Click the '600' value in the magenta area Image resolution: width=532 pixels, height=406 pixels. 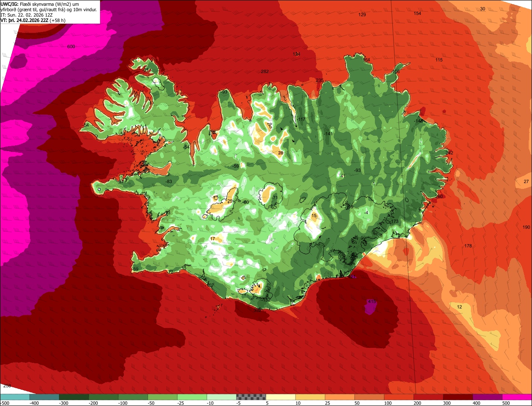click(71, 46)
